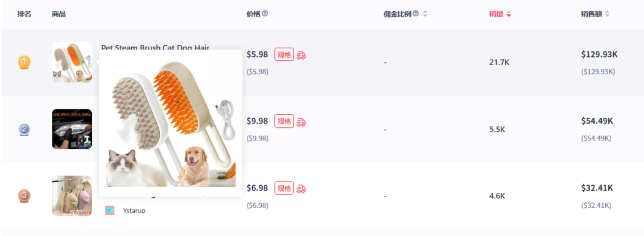Click the bronze rank 3 medal icon
The height and width of the screenshot is (236, 644).
click(x=24, y=196)
